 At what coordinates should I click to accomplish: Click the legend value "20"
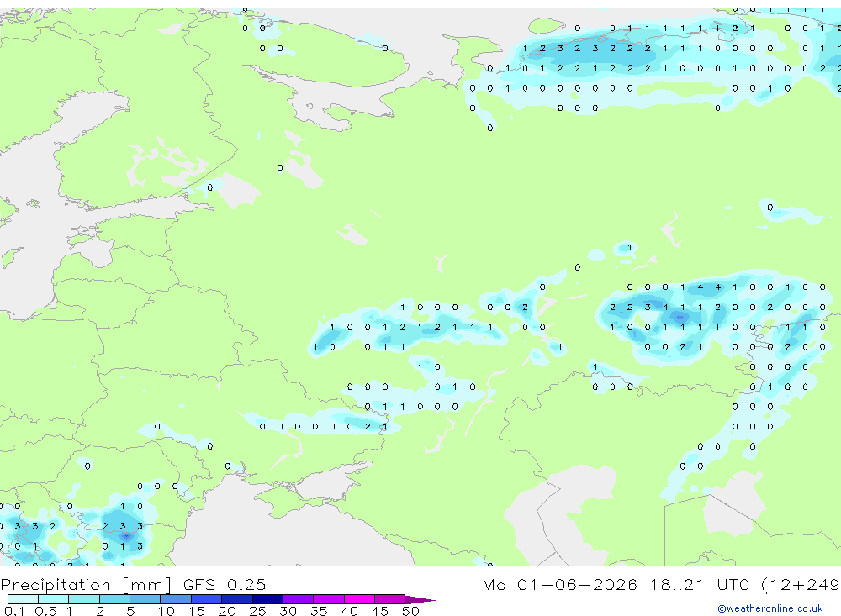[x=227, y=611]
